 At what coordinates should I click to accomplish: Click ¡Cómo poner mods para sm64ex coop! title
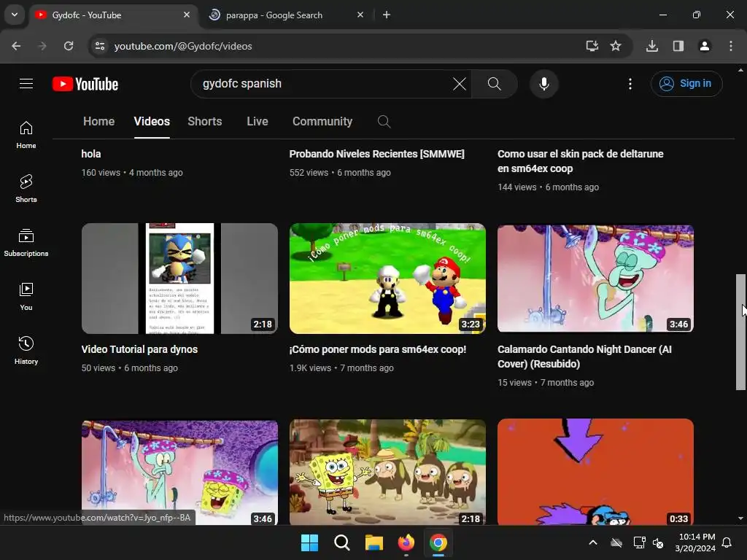(378, 349)
